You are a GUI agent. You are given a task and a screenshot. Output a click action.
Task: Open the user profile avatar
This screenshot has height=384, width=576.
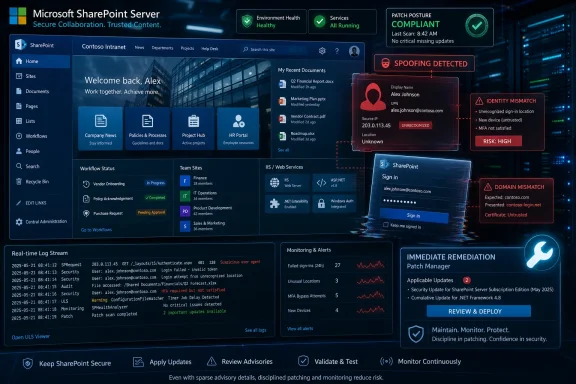[x=354, y=51]
